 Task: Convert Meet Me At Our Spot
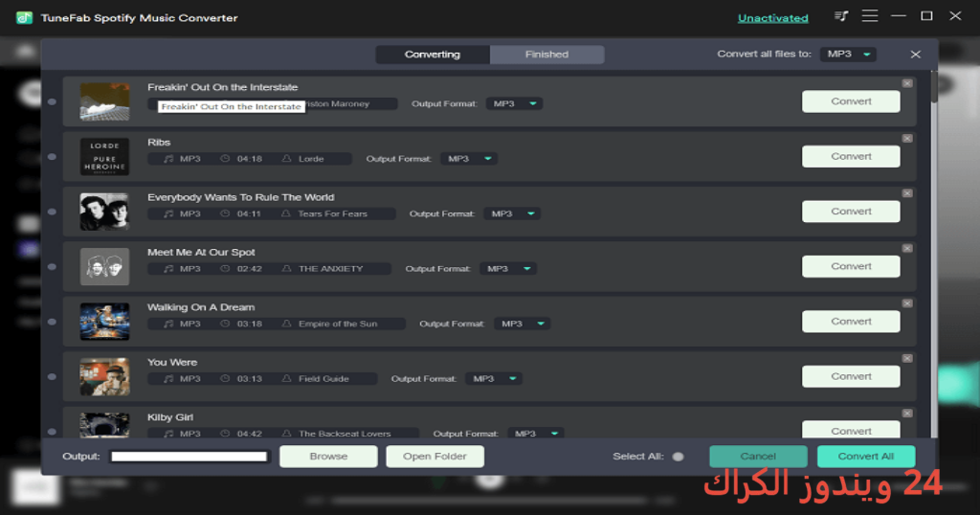click(x=851, y=266)
